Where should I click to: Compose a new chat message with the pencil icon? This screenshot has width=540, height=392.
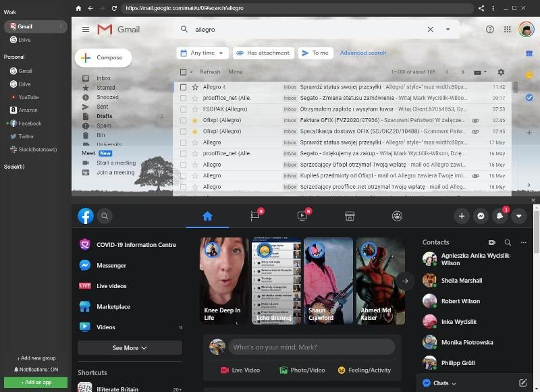pyautogui.click(x=522, y=383)
